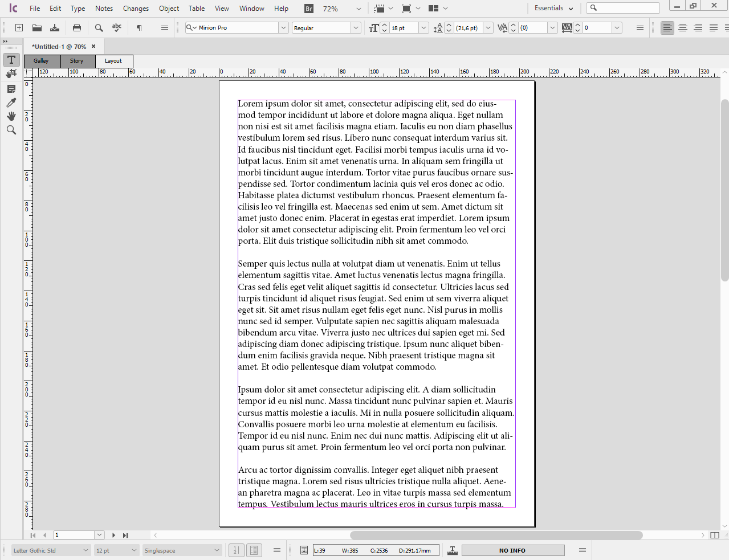Open Adobe Bridge via the Br icon

pyautogui.click(x=310, y=8)
